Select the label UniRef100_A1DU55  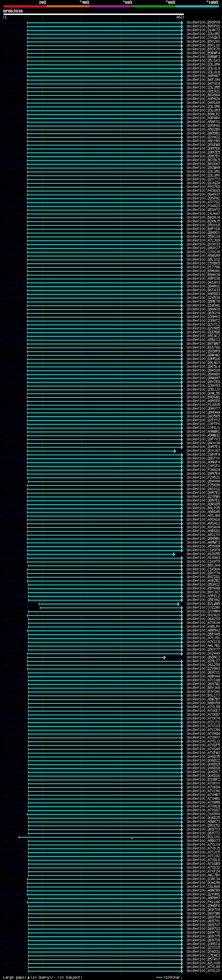203,554
